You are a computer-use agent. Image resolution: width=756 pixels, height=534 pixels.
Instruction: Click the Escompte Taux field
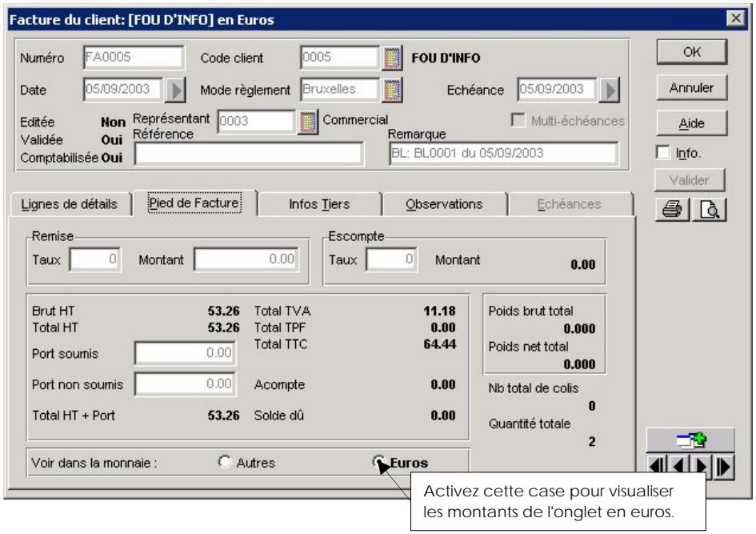tap(391, 259)
